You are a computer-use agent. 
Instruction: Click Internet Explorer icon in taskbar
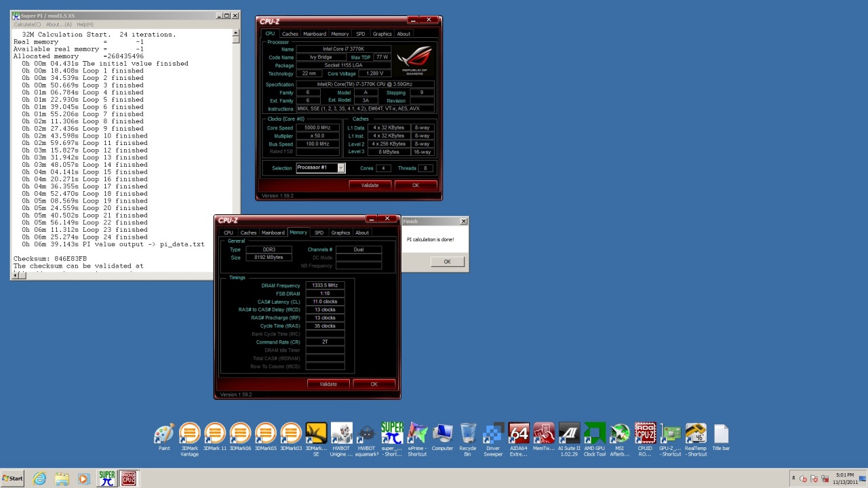click(40, 479)
